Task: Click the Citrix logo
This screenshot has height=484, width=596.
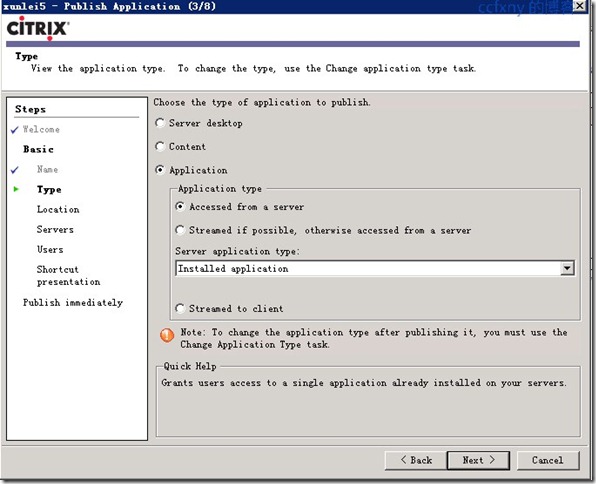Action: pyautogui.click(x=38, y=29)
